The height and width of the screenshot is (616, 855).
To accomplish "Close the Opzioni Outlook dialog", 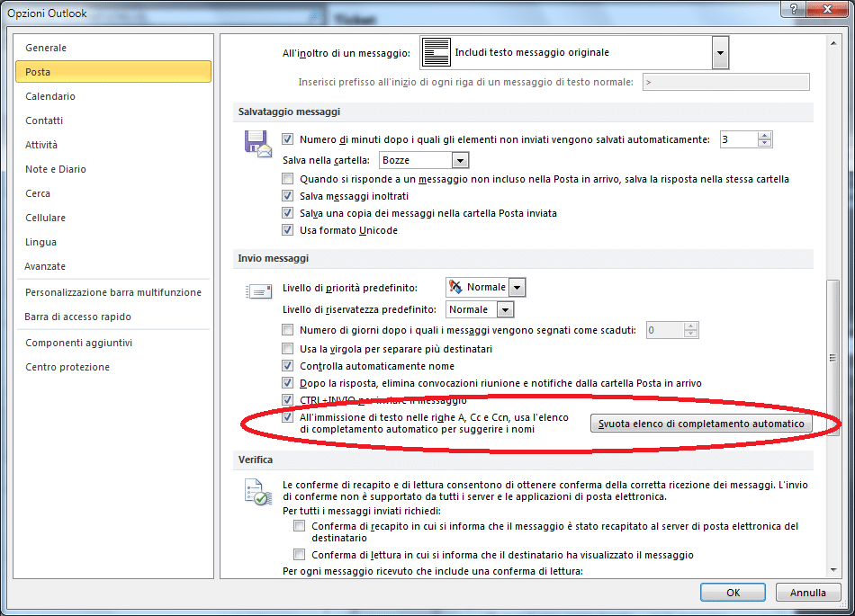I will (827, 9).
